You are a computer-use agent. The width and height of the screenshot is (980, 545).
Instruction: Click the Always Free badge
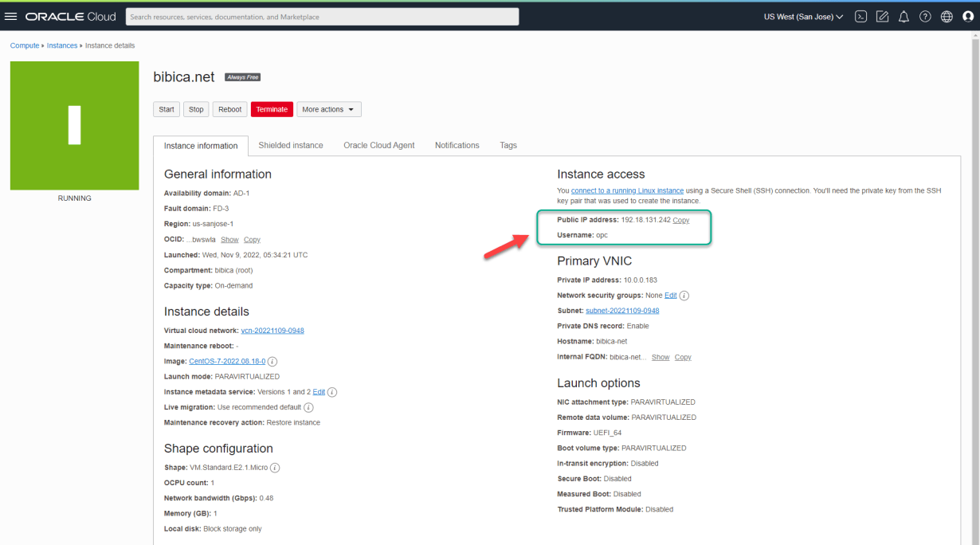243,77
